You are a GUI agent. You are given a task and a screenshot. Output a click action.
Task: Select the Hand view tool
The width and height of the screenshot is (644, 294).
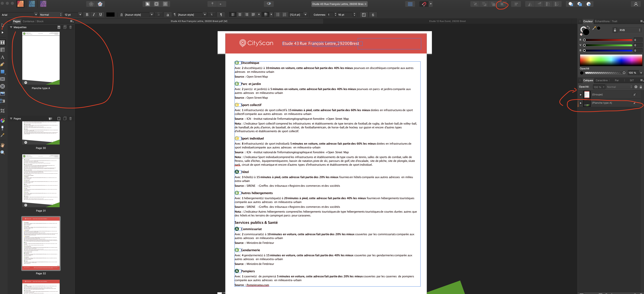click(3, 145)
